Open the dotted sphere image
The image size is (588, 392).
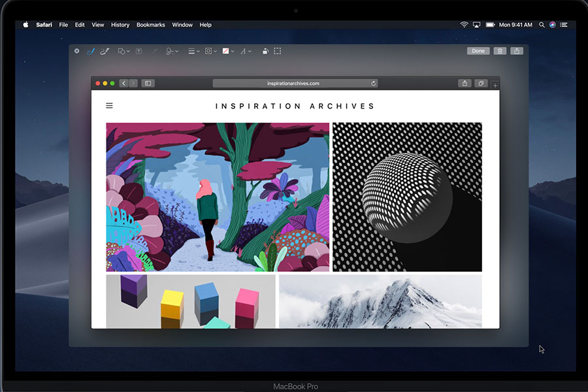407,197
